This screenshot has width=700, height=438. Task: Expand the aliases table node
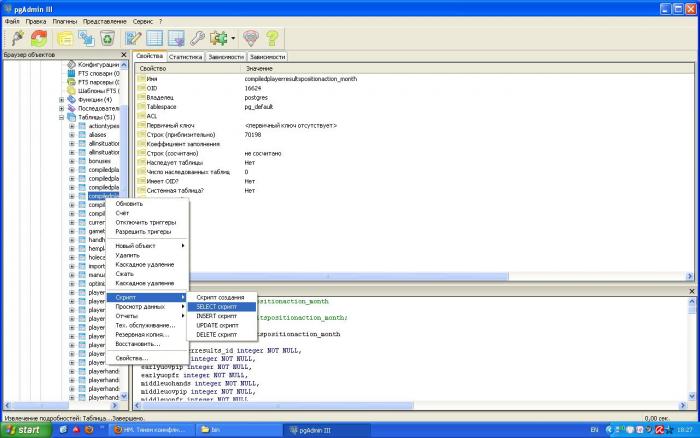[72, 135]
